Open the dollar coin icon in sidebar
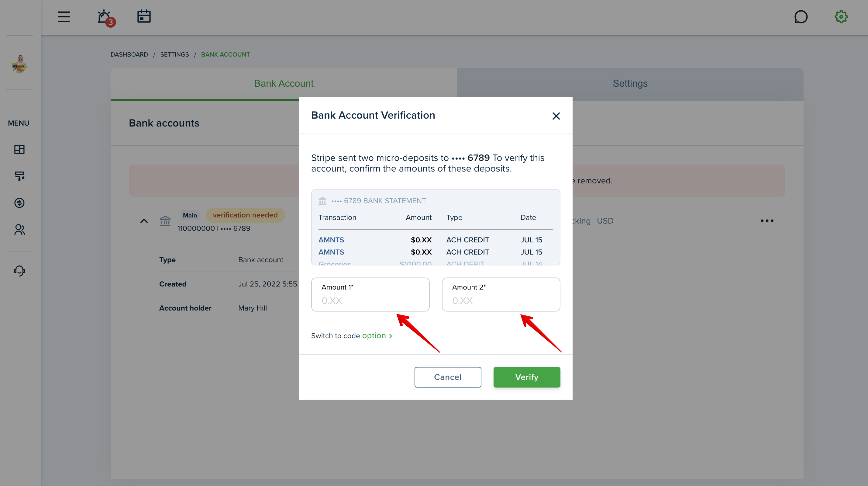Image resolution: width=868 pixels, height=486 pixels. pyautogui.click(x=19, y=203)
